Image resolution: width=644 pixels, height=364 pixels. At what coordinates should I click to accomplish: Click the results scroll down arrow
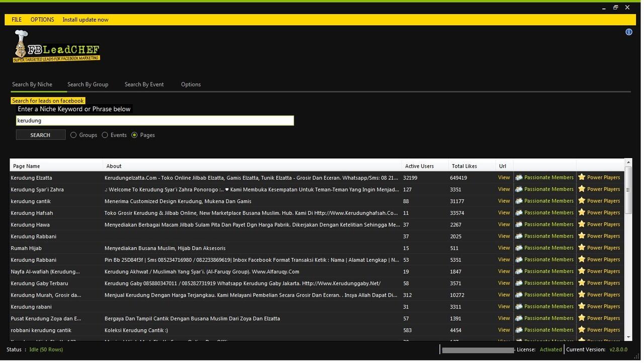tap(628, 337)
